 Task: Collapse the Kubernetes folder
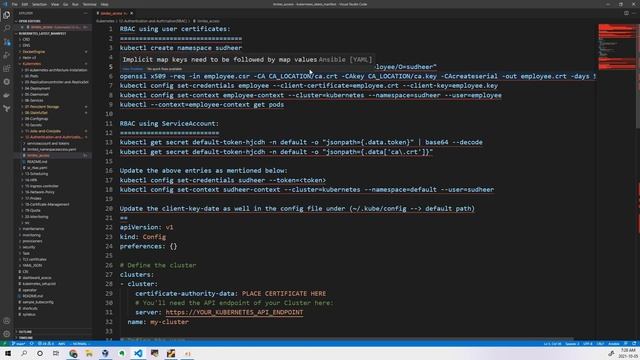pyautogui.click(x=31, y=64)
